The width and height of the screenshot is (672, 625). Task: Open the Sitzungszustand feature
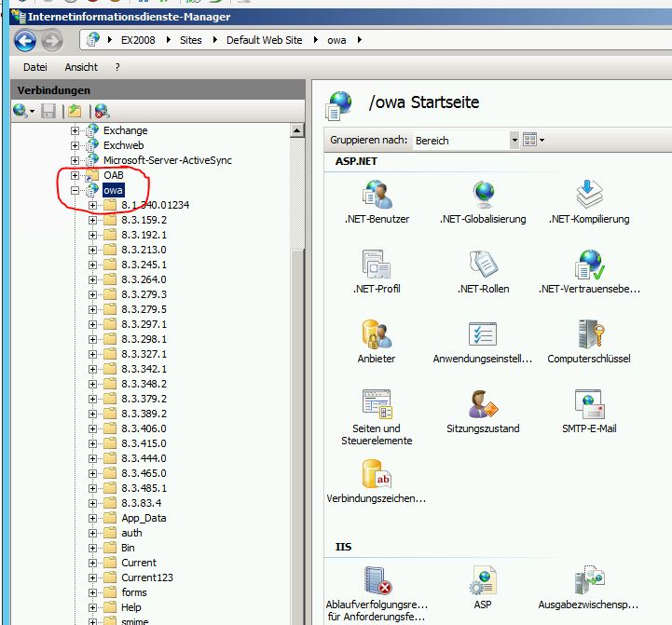click(483, 412)
